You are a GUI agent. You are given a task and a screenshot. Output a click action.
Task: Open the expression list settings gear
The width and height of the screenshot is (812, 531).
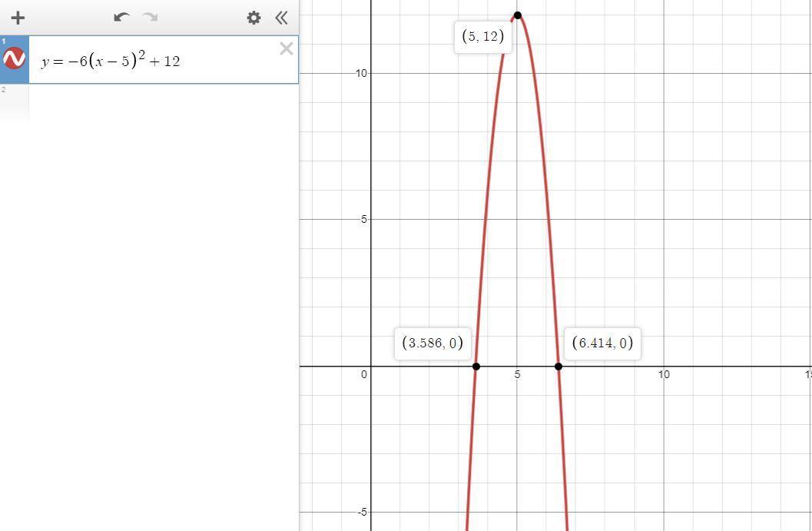pyautogui.click(x=254, y=18)
